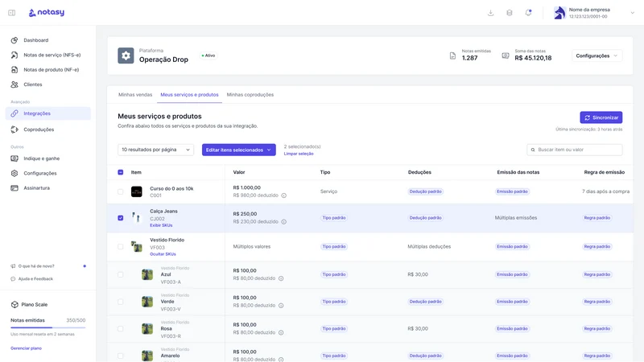
Task: Open the 10 resultados por página dropdown
Action: tap(155, 150)
